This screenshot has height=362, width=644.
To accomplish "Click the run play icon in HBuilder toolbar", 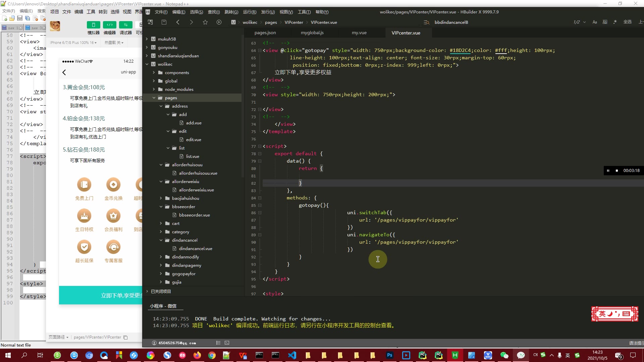I will pyautogui.click(x=219, y=22).
